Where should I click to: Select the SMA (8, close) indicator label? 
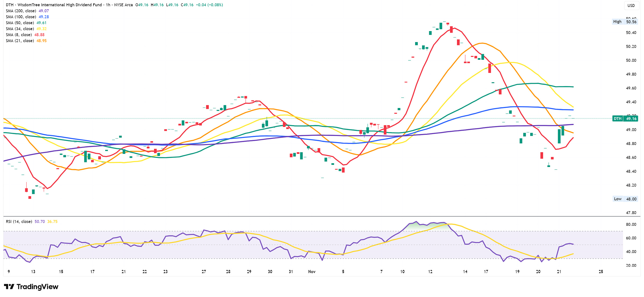tap(19, 35)
